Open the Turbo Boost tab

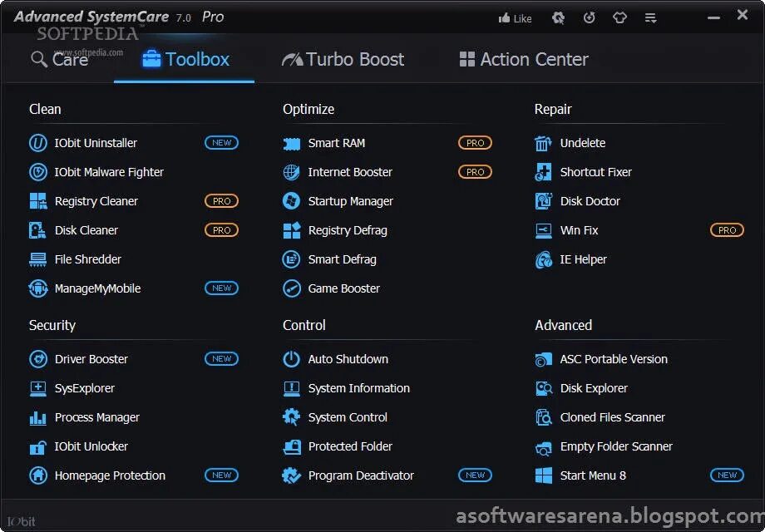[x=343, y=60]
